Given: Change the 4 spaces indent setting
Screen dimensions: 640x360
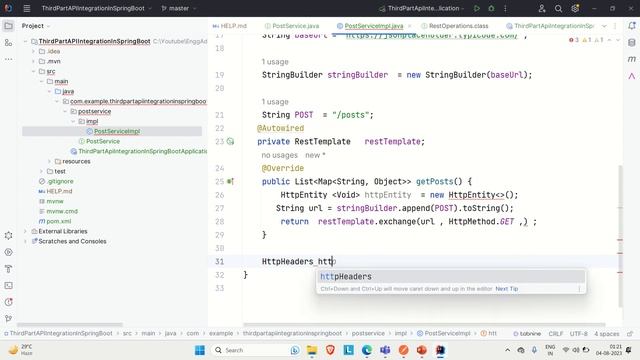Looking at the screenshot, I should [x=607, y=333].
